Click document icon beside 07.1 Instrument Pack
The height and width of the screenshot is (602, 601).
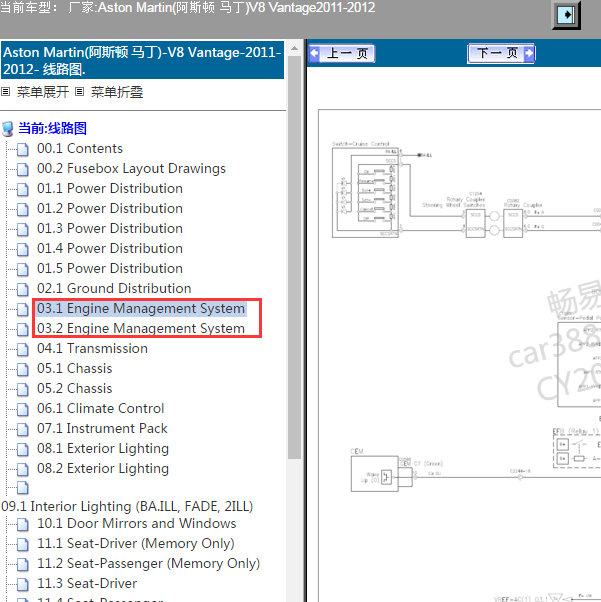(23, 429)
